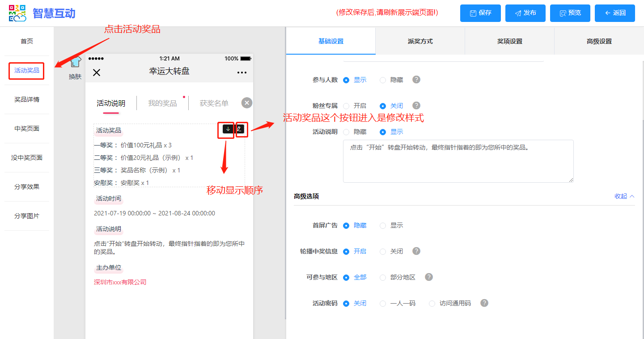
Task: Close the activity info popup with X circle
Action: pyautogui.click(x=247, y=103)
